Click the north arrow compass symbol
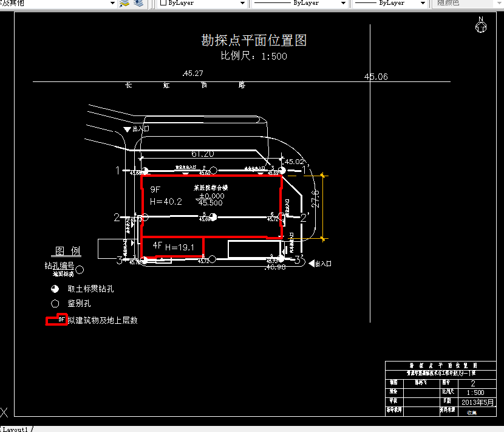This screenshot has height=432, width=504. point(481,25)
